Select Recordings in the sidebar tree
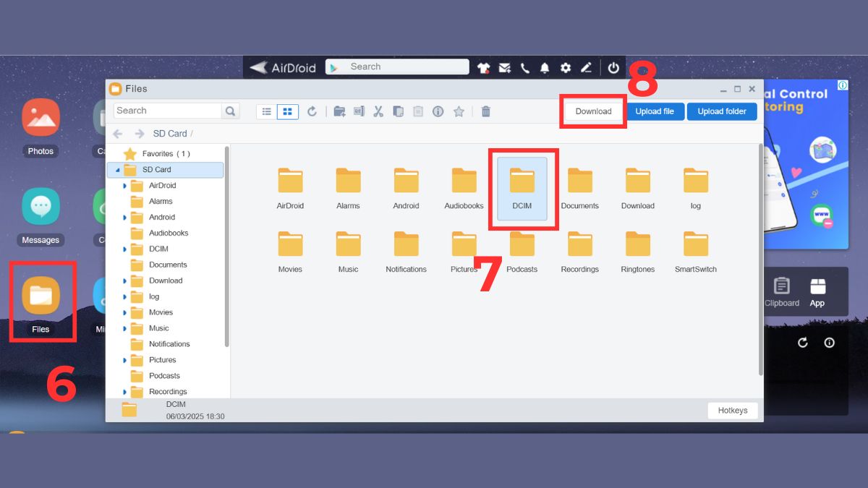 click(168, 392)
